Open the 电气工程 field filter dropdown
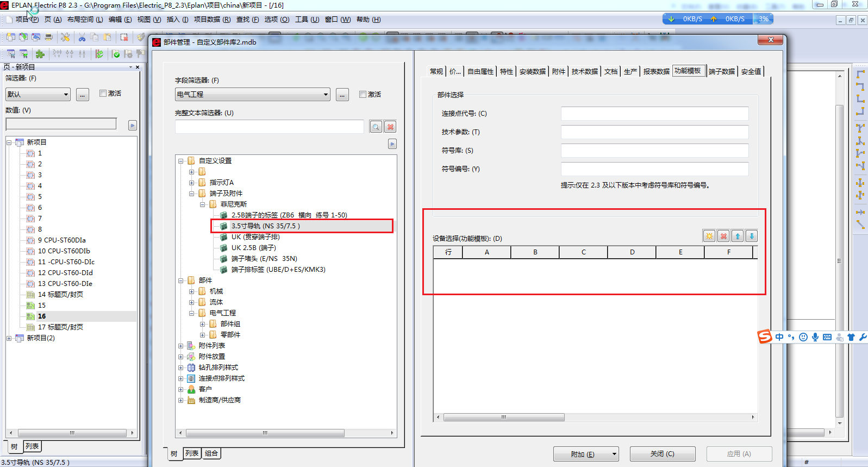Image resolution: width=868 pixels, height=467 pixels. click(x=326, y=95)
